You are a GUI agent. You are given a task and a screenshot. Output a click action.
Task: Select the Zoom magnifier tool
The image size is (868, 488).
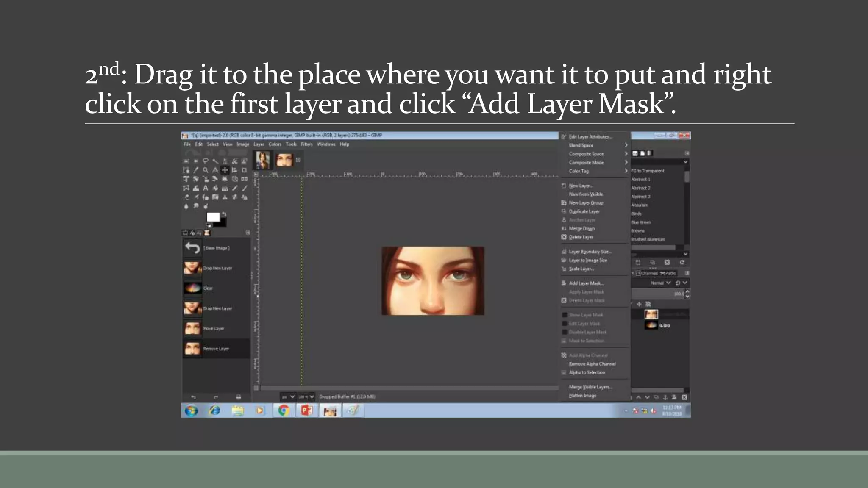[205, 170]
